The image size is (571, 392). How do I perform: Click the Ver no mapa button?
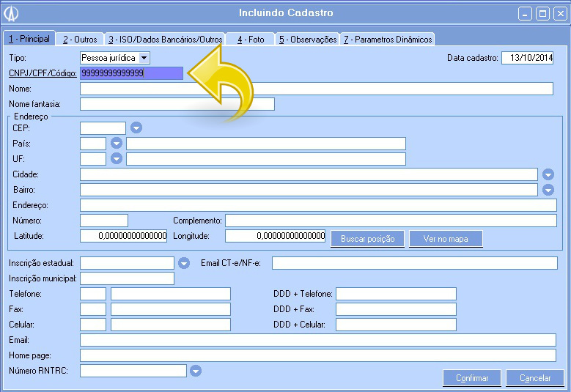click(446, 239)
